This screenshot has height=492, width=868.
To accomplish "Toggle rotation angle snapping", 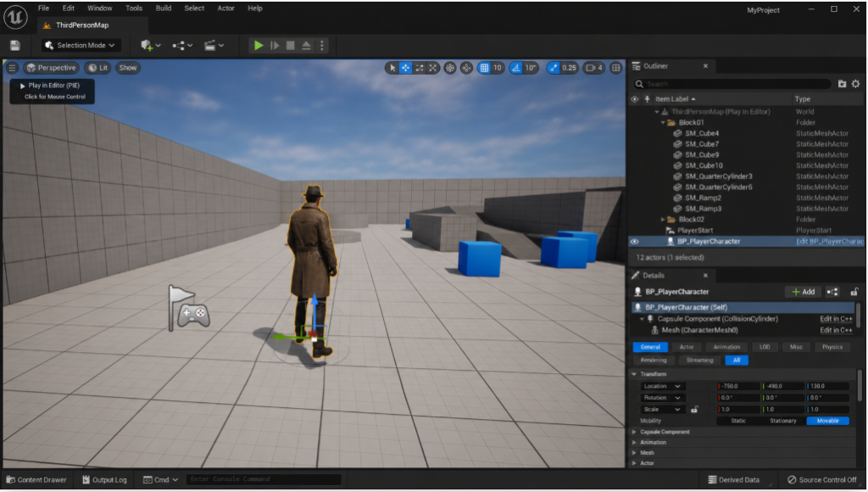I will pos(516,68).
